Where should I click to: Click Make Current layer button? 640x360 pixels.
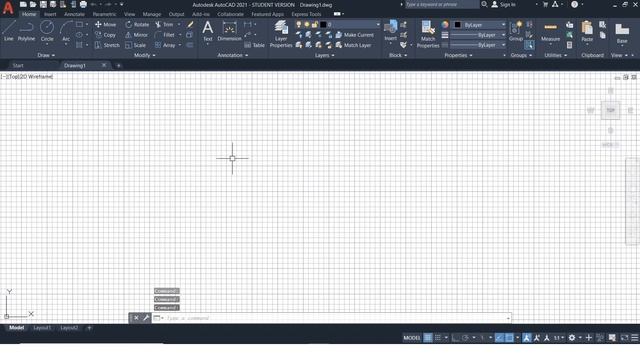click(x=354, y=35)
